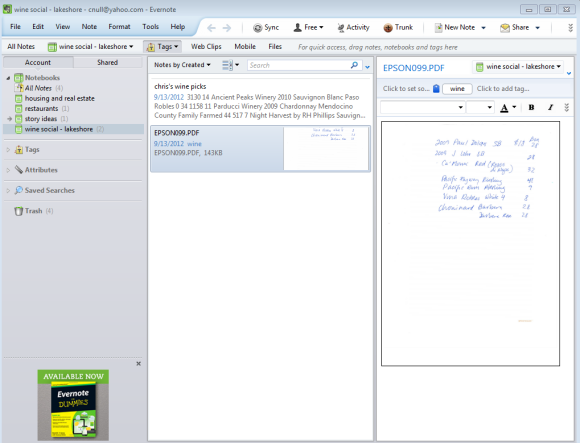Open the Activity feed icon
Image resolution: width=580 pixels, height=443 pixels.
pos(341,28)
